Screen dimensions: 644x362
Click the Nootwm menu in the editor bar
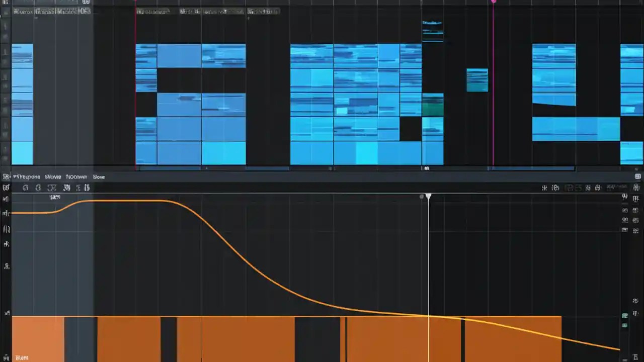point(76,176)
